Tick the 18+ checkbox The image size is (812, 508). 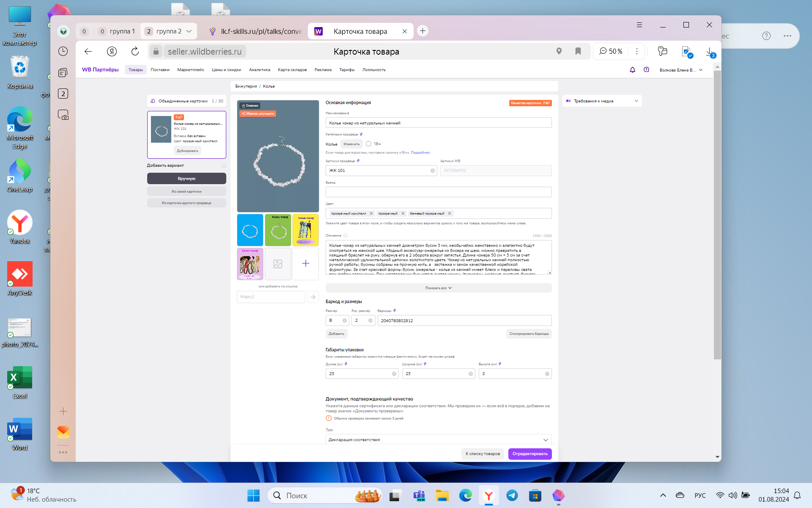tap(368, 144)
